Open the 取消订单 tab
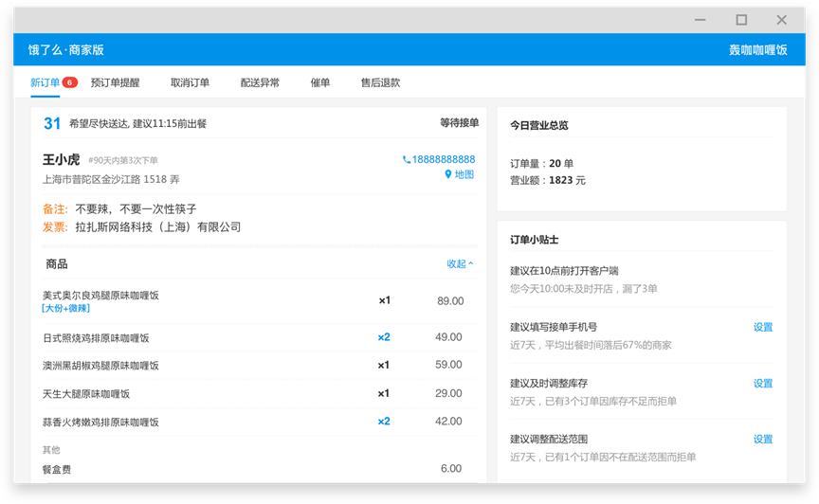Image resolution: width=819 pixels, height=504 pixels. pos(190,82)
